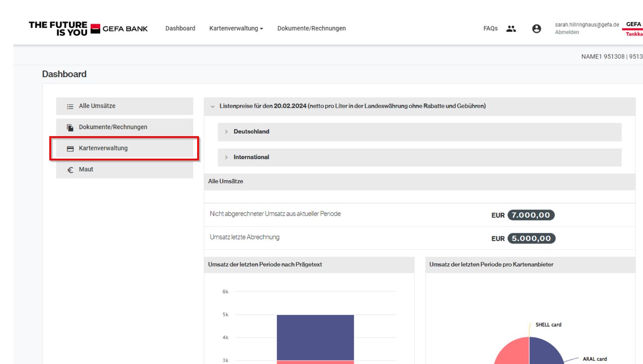Click the card icon beside Kartenverwaltung

click(x=70, y=149)
